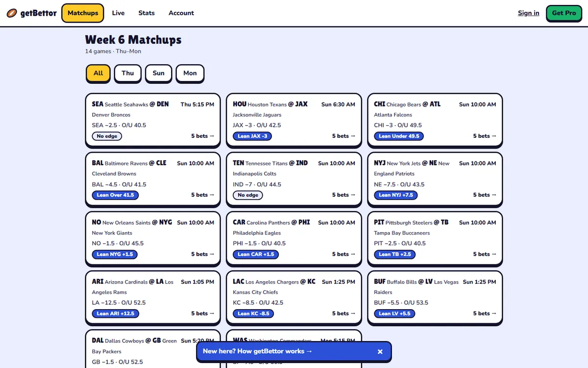Click the 'Lean KC -8.5' badge
Viewport: 588px width, 368px height.
pos(253,314)
